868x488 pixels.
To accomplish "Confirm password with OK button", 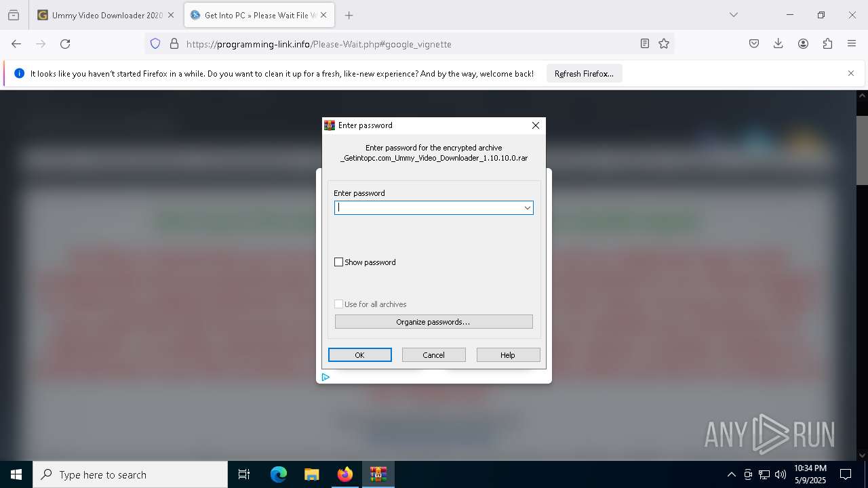I will coord(359,355).
